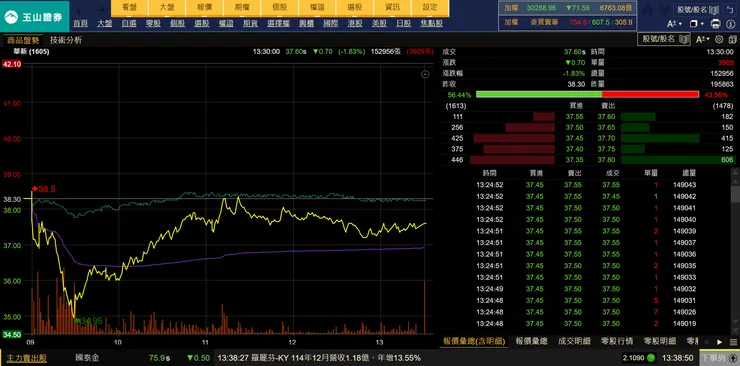Open the 主力賣出股 link
Image resolution: width=740 pixels, height=366 pixels.
tap(26, 358)
